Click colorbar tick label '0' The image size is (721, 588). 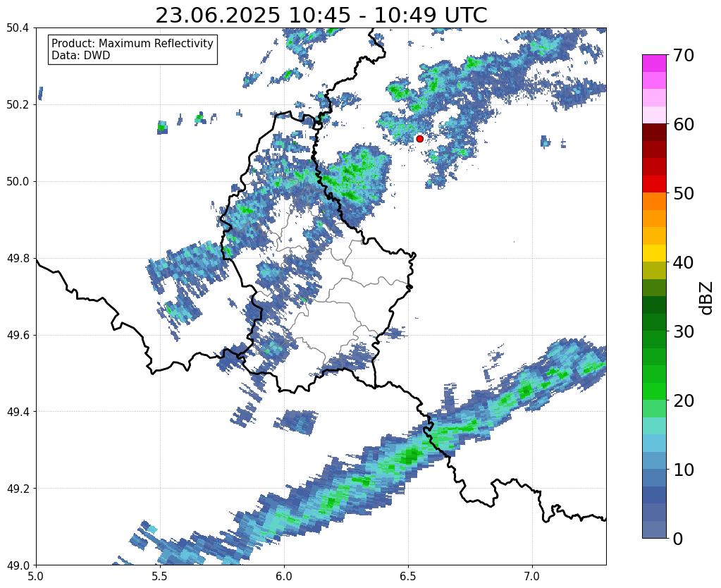coord(677,539)
